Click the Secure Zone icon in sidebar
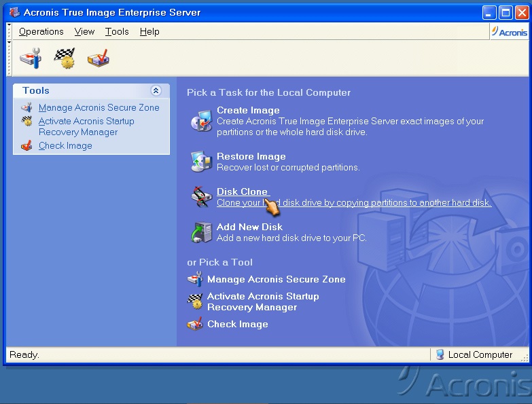The image size is (532, 404). tap(26, 107)
